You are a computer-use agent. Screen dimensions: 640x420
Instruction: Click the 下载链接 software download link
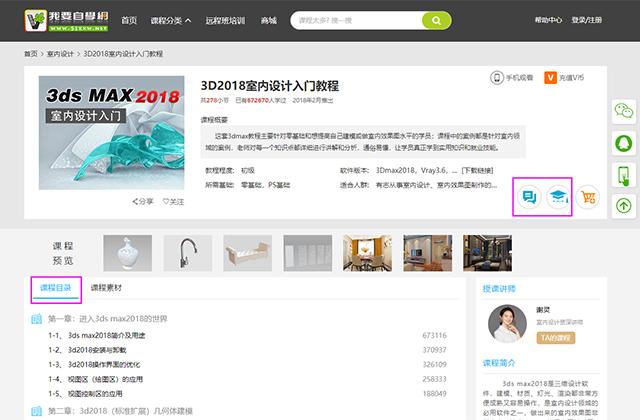(477, 171)
